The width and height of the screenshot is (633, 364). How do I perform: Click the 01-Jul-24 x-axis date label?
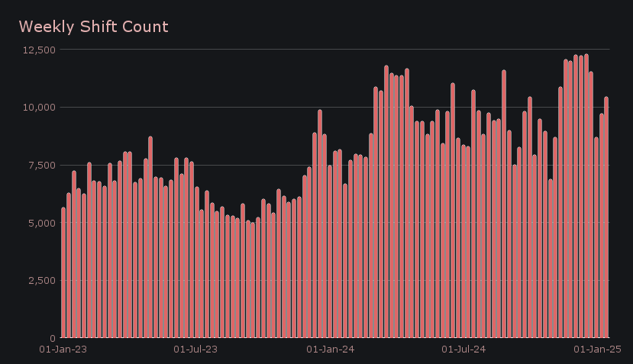[x=464, y=350]
